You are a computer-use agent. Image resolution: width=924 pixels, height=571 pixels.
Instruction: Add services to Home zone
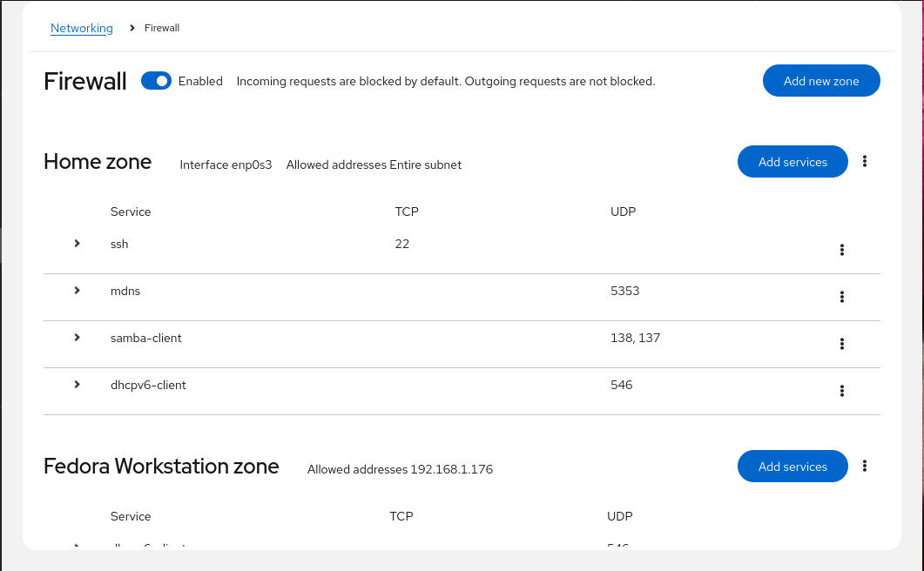(x=792, y=162)
